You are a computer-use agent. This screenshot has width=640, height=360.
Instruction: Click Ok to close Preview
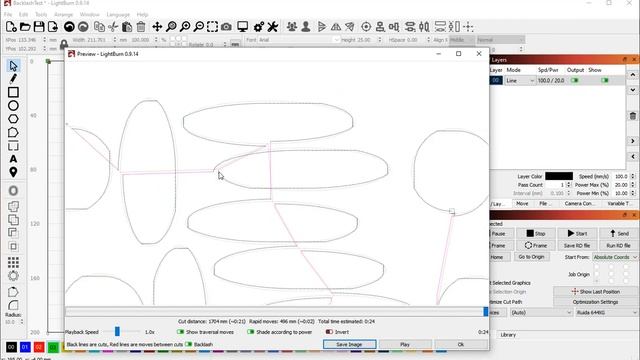click(460, 344)
